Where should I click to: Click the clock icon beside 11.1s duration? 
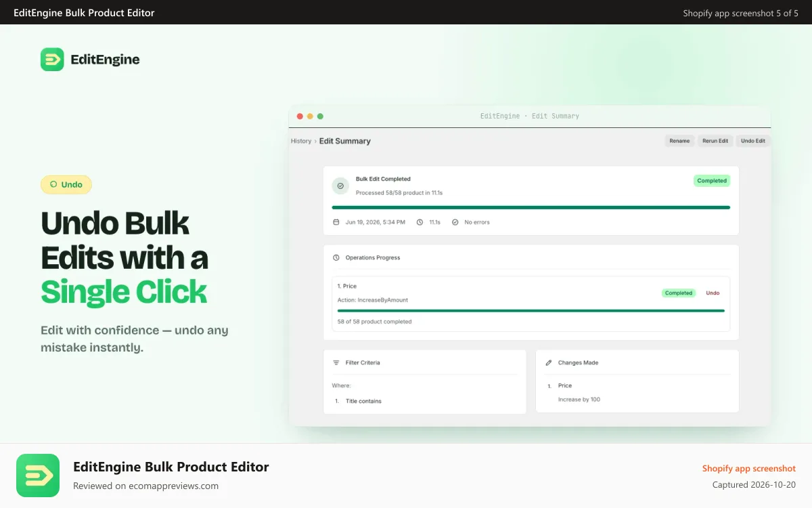420,222
